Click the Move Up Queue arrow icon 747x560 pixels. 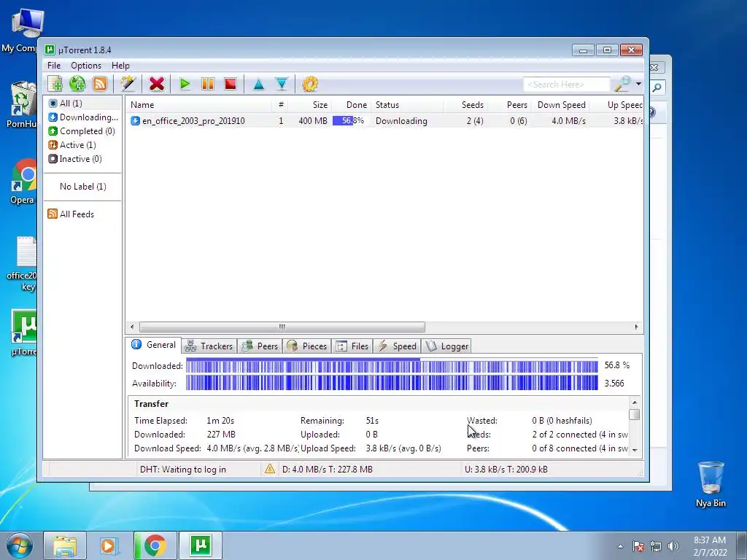[259, 85]
